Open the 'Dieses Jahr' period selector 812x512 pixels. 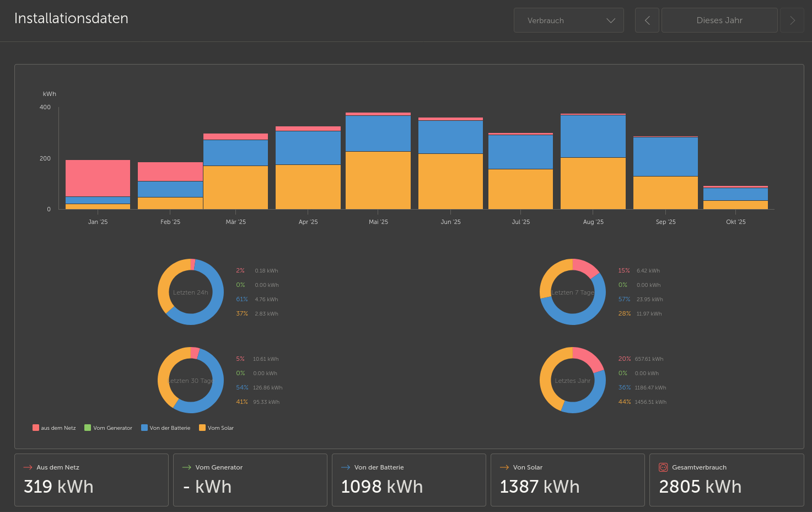(719, 20)
